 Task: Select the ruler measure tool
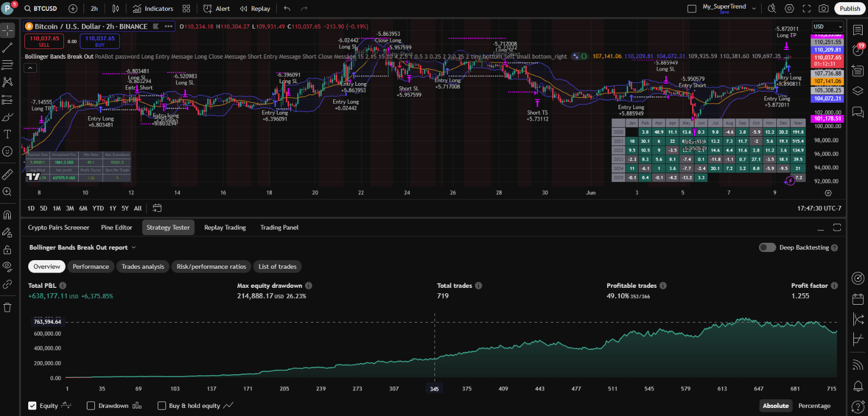coord(8,174)
